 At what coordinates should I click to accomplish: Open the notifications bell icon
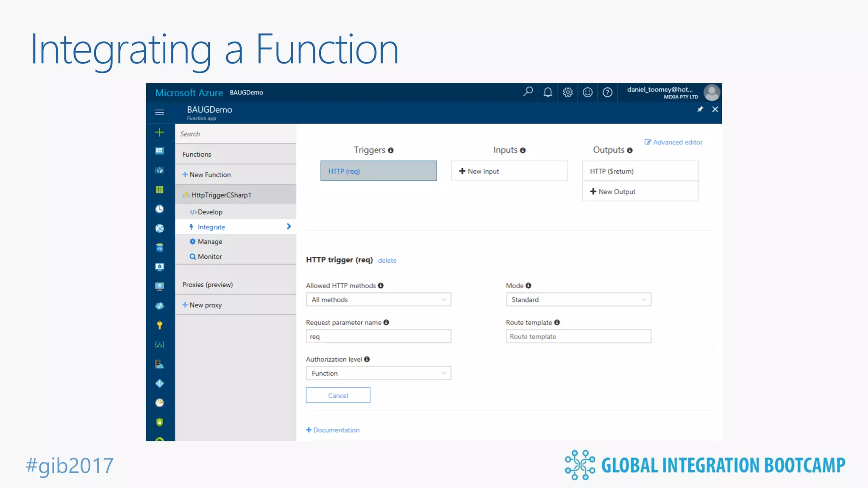click(548, 92)
